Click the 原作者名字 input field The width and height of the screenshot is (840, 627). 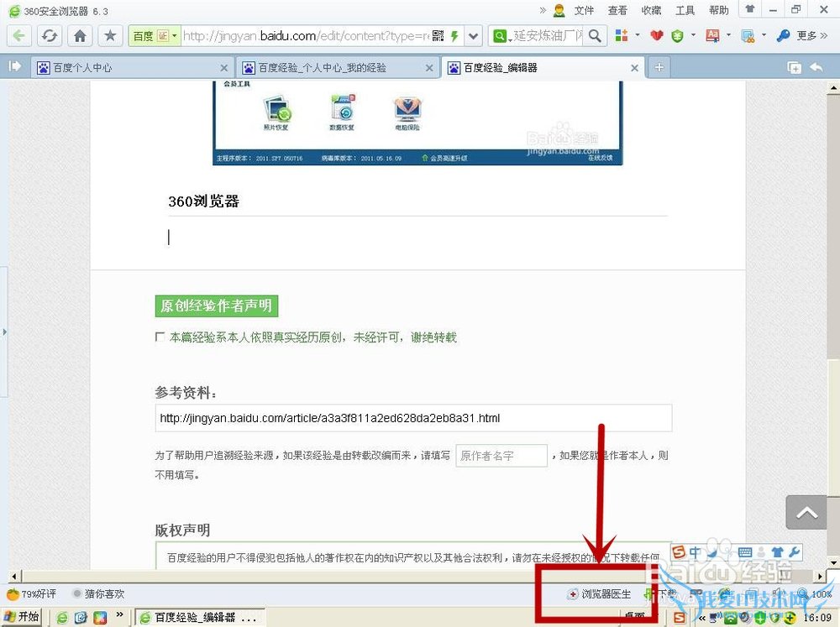501,456
